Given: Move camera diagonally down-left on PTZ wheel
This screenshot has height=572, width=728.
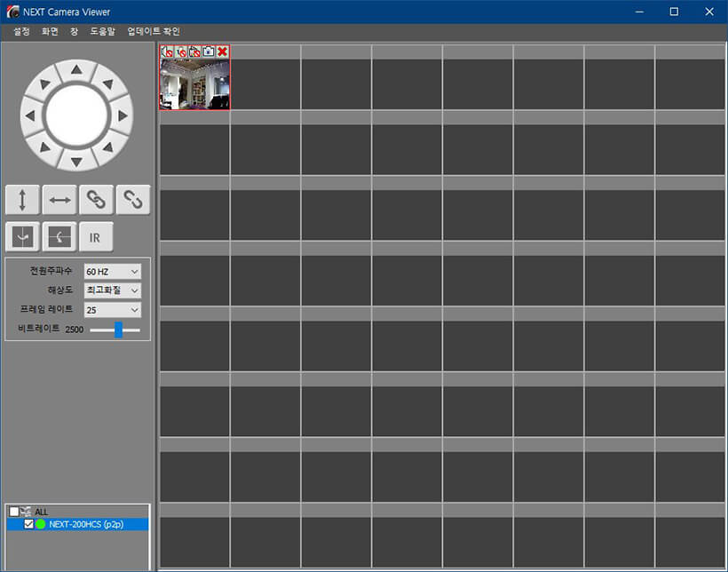Looking at the screenshot, I should click(x=45, y=147).
